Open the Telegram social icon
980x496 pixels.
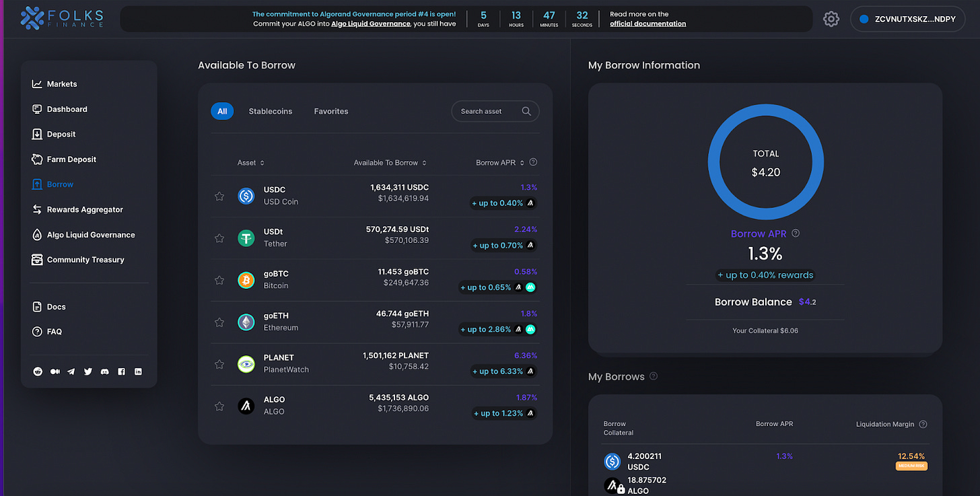(71, 371)
